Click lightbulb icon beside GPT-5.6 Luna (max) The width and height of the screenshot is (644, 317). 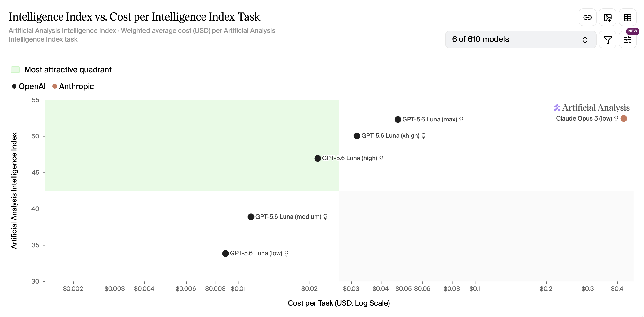tap(461, 120)
